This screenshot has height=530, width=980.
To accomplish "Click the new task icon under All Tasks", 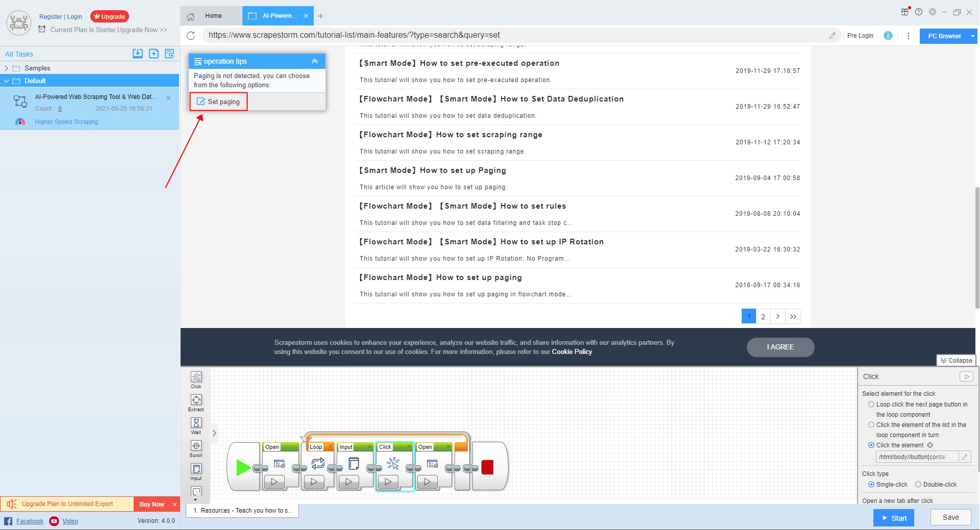I will 154,54.
